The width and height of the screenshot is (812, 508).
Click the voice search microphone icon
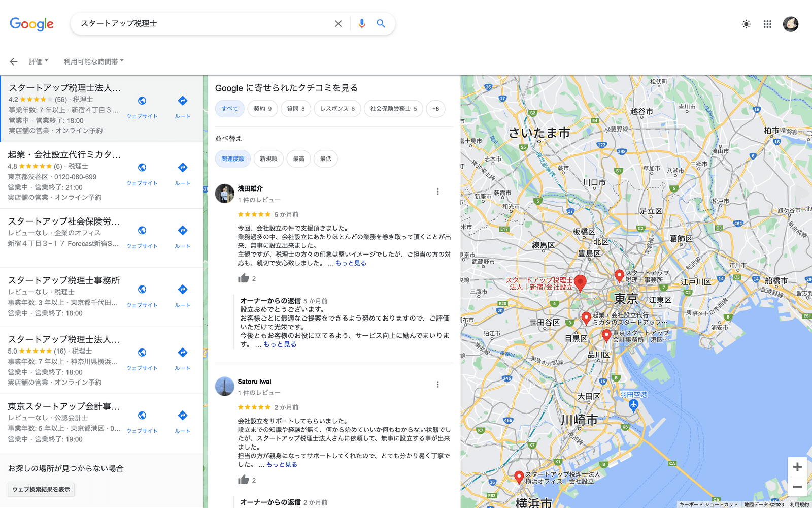click(362, 24)
